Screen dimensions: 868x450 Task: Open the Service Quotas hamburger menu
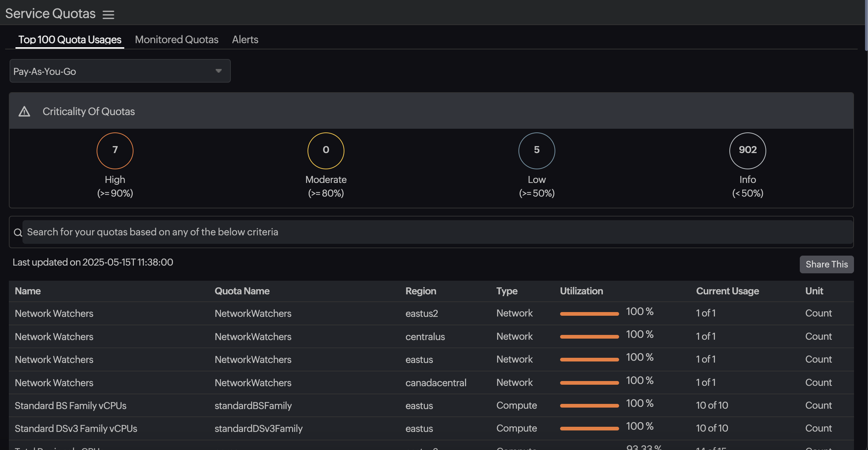108,15
